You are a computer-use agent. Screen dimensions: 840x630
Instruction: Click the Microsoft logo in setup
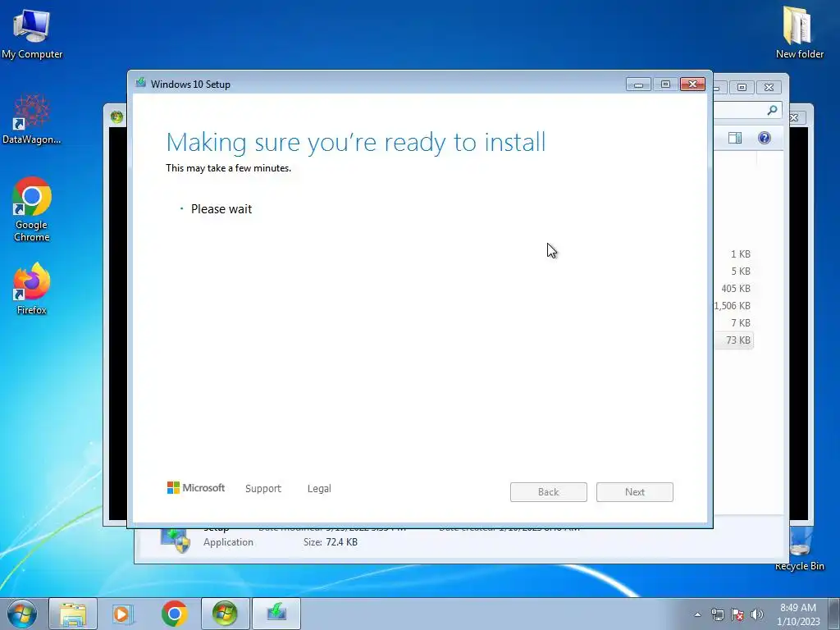click(196, 487)
